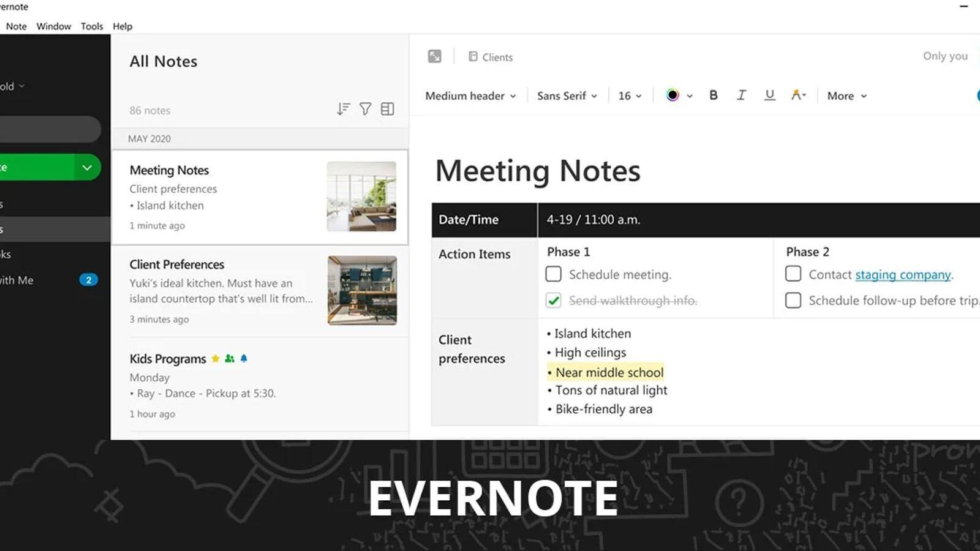
Task: Pick the font color swatch
Action: pos(673,96)
